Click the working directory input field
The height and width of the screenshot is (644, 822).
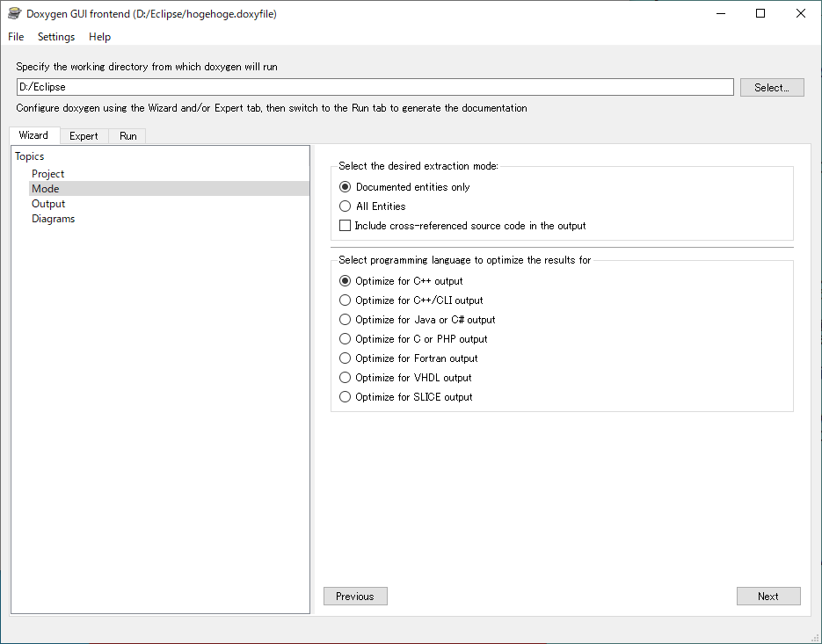tap(375, 87)
